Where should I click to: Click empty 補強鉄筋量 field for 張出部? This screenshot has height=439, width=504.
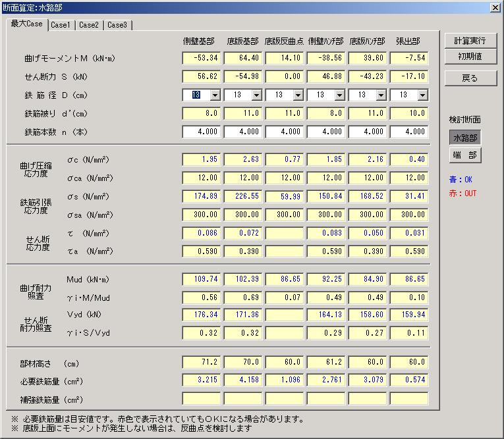click(409, 399)
